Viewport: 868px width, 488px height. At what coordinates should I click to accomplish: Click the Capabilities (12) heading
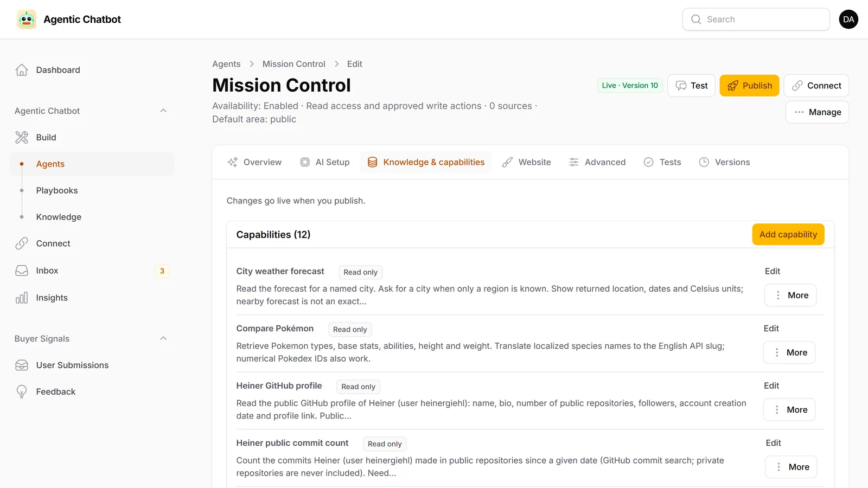tap(273, 235)
